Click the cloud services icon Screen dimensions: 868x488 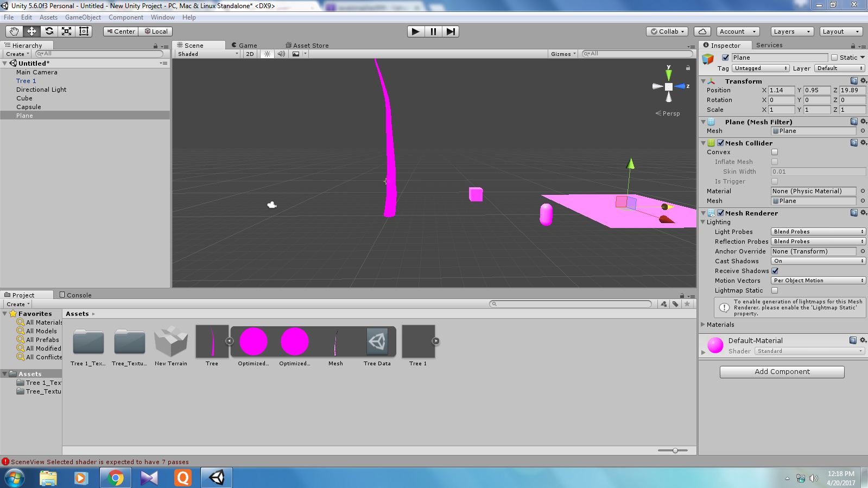tap(702, 31)
